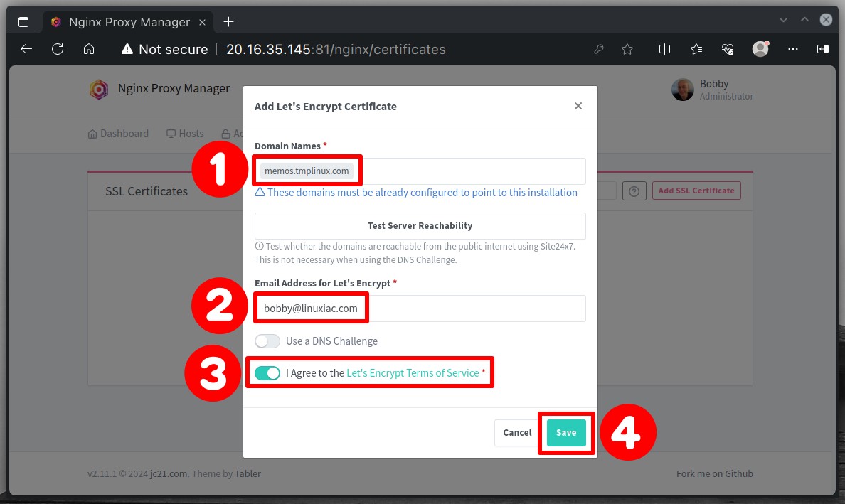The height and width of the screenshot is (504, 845).
Task: Bookmark this page with star icon
Action: 627,49
